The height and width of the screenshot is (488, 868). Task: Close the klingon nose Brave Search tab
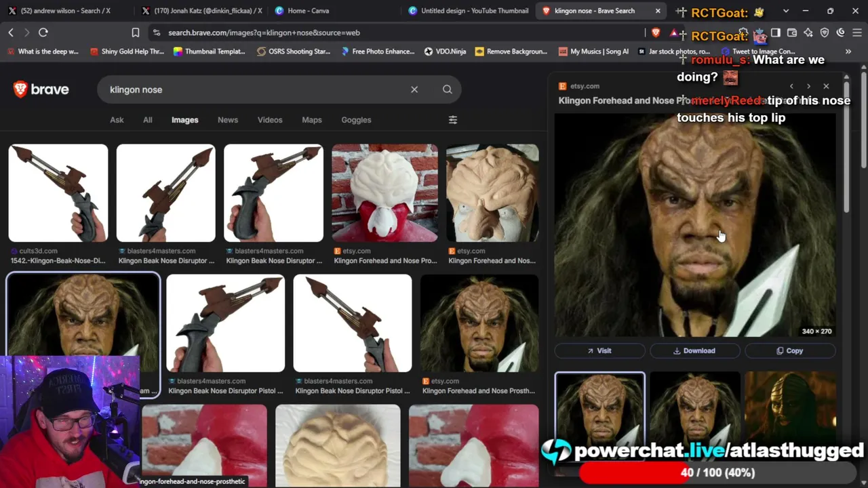[658, 11]
